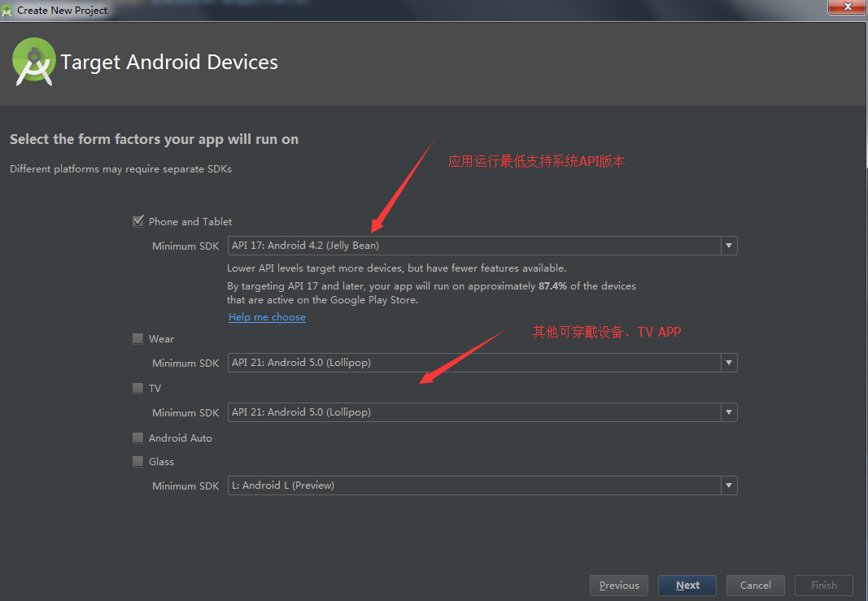
Task: Click the Finish button
Action: click(823, 586)
